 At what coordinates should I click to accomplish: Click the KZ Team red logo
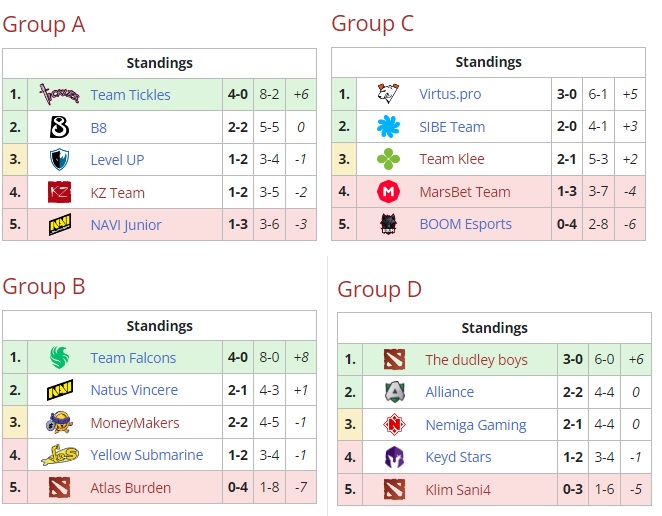[x=59, y=192]
